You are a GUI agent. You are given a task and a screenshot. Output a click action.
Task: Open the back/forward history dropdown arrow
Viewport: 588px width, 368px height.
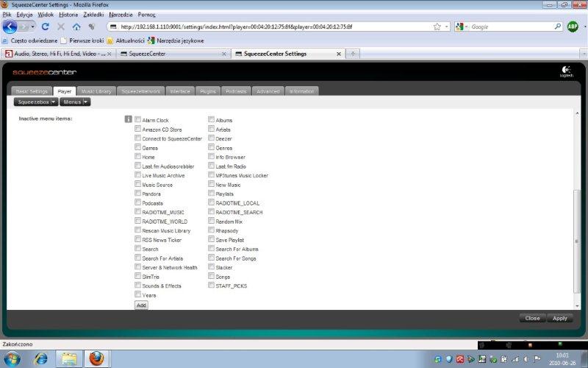pos(33,26)
